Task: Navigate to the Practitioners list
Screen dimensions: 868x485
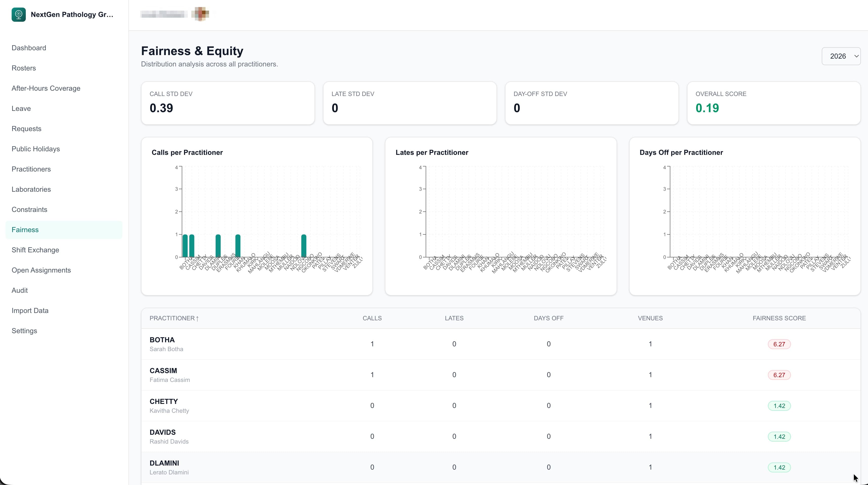Action: [31, 169]
